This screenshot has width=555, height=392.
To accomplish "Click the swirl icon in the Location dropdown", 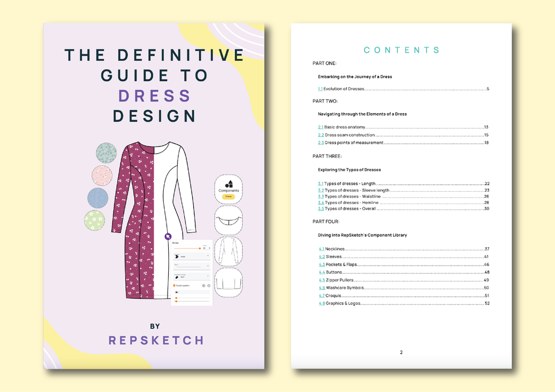I will pos(176,256).
